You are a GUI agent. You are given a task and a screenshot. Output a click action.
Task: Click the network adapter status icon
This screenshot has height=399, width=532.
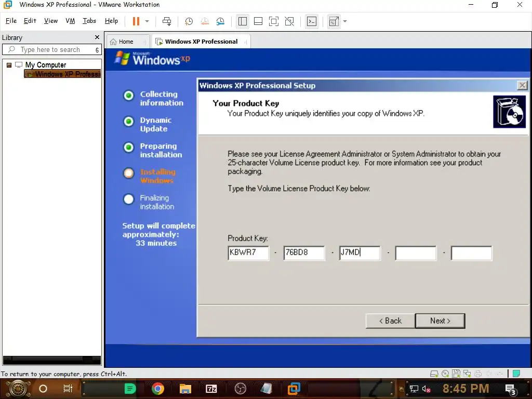467,374
